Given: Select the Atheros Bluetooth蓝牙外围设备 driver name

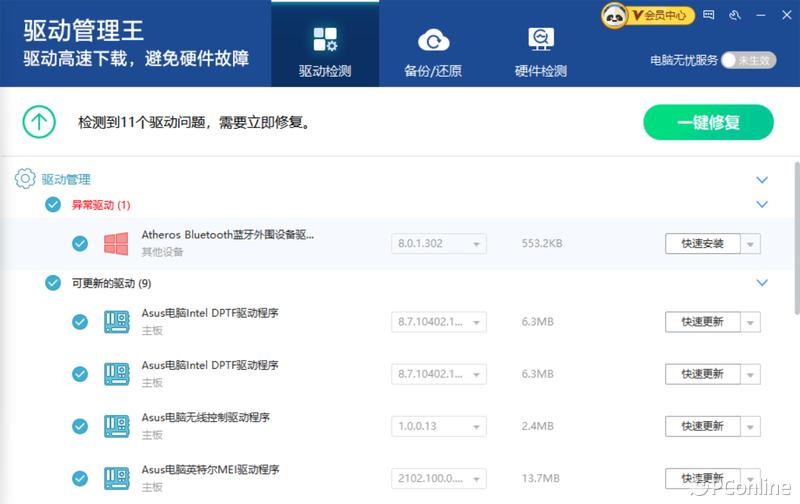Looking at the screenshot, I should [x=228, y=235].
